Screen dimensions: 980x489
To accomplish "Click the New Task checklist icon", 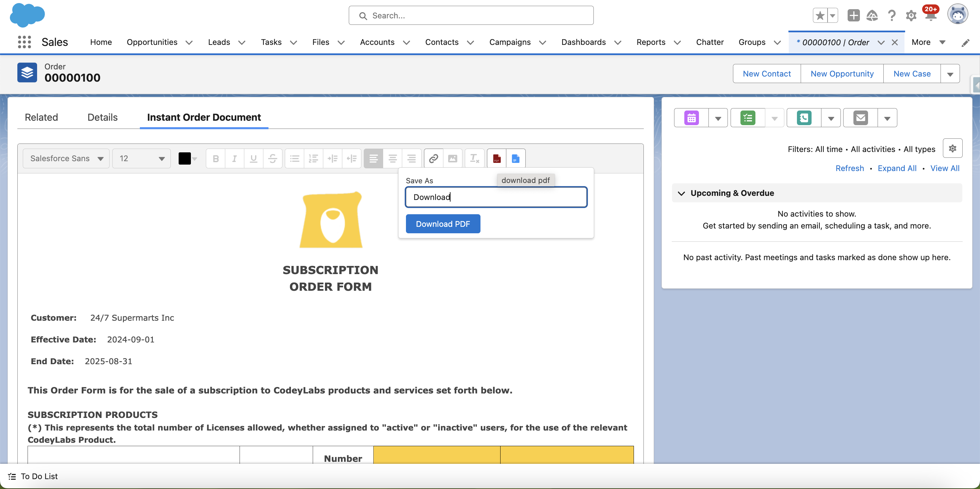I will (x=748, y=118).
